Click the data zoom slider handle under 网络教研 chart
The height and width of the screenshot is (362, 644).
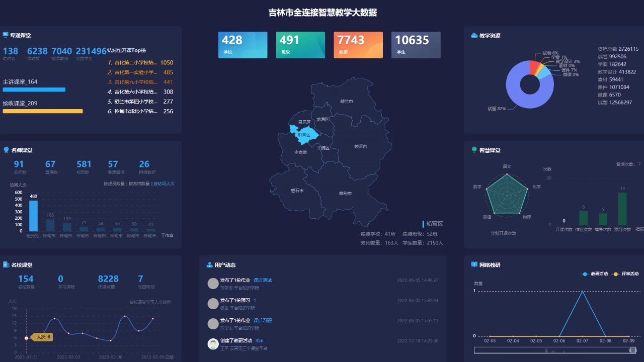[x=633, y=350]
